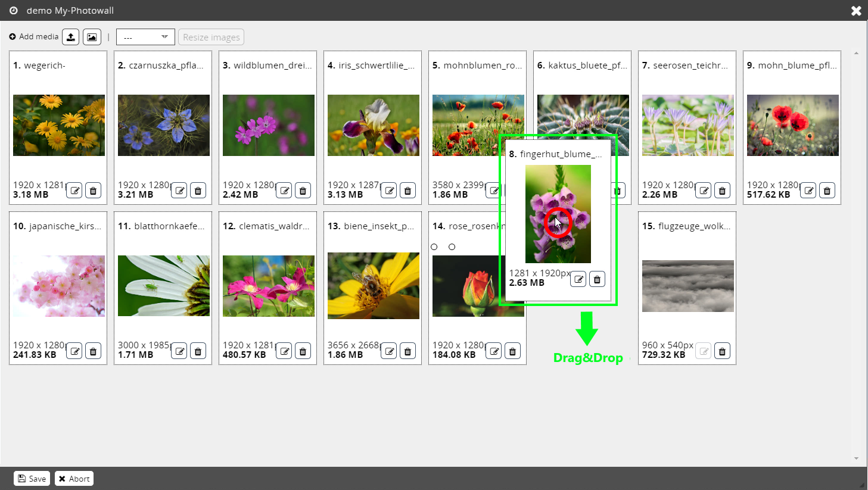Delete the japanische_kirs... image
Image resolution: width=868 pixels, height=490 pixels.
pyautogui.click(x=93, y=351)
